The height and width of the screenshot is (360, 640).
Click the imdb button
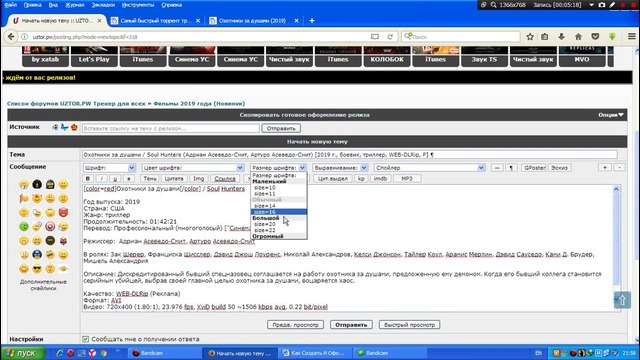coord(380,178)
